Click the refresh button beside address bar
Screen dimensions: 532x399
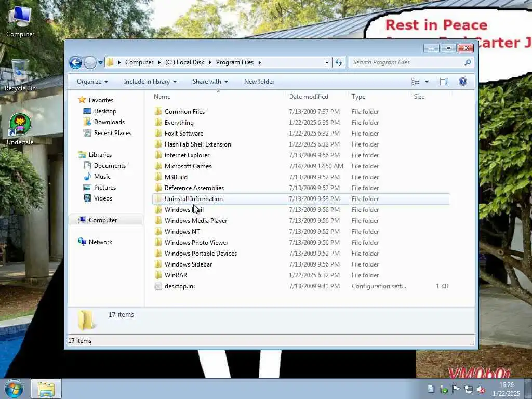tap(339, 62)
